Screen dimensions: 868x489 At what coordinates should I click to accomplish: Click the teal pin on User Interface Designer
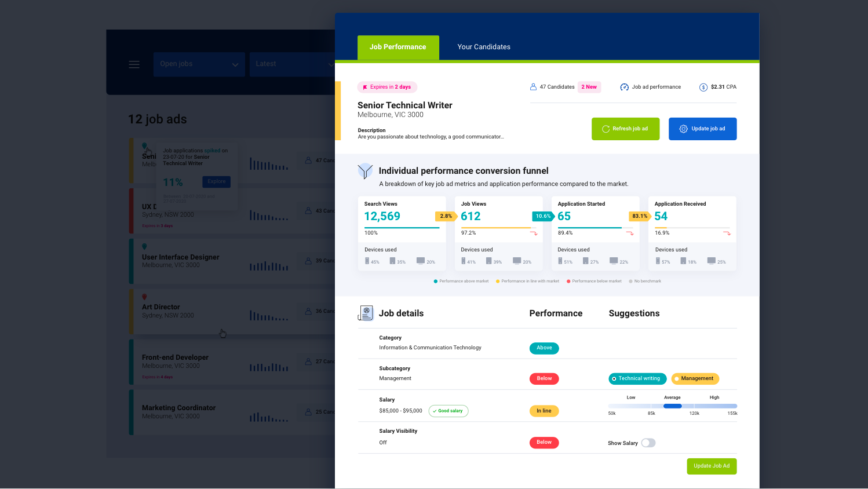[x=144, y=246]
